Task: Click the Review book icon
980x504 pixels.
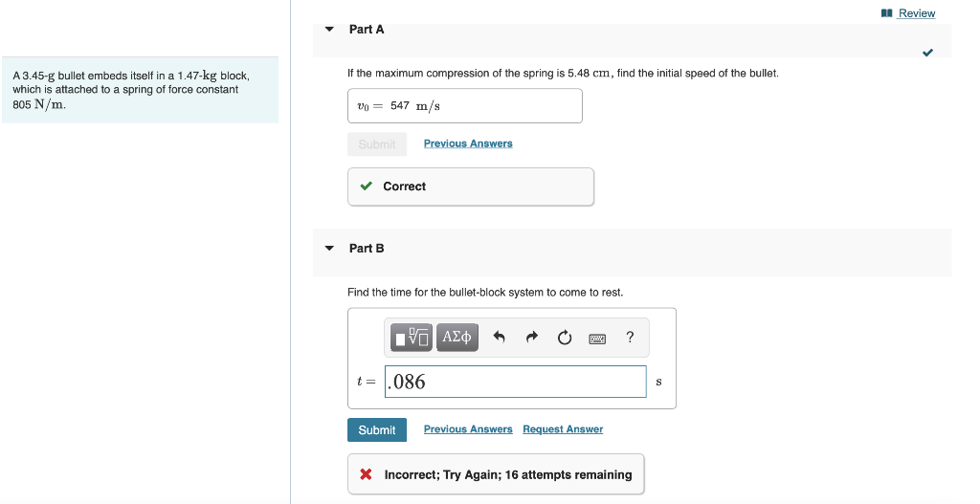Action: click(886, 13)
